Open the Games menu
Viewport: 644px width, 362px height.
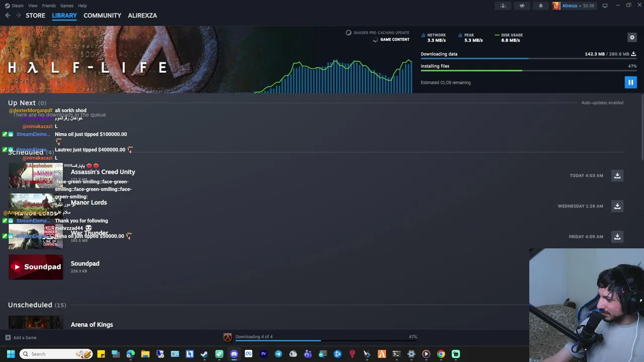pos(67,6)
